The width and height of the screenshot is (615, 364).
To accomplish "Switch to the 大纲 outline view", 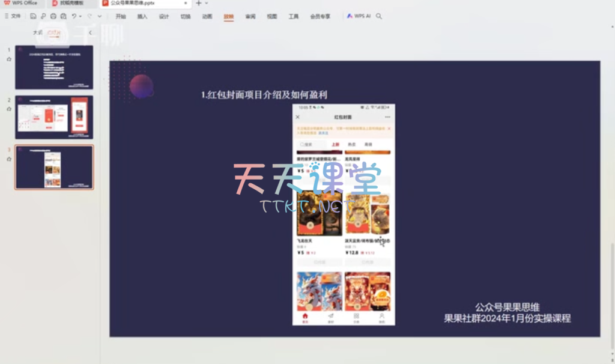I will coord(37,32).
